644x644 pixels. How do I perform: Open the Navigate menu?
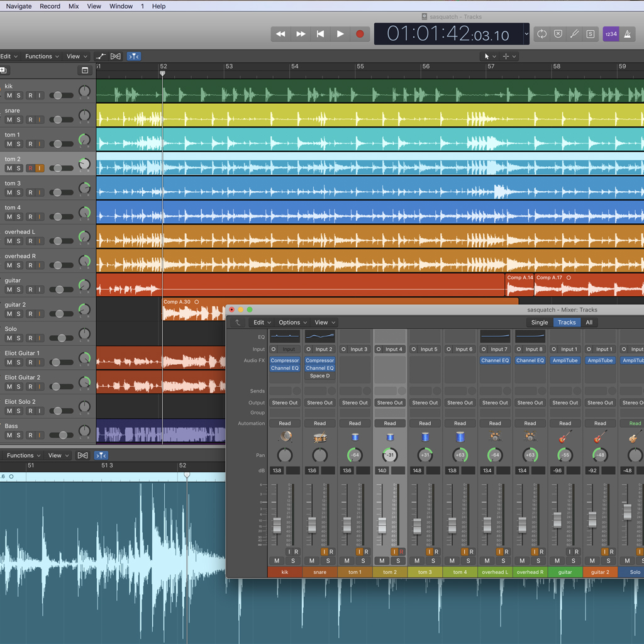19,6
